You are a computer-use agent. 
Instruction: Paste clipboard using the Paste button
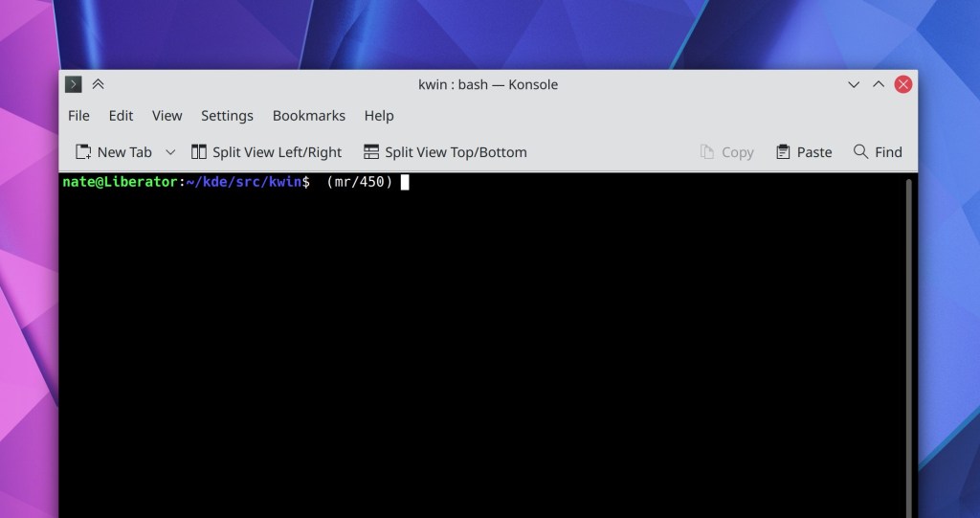[804, 152]
